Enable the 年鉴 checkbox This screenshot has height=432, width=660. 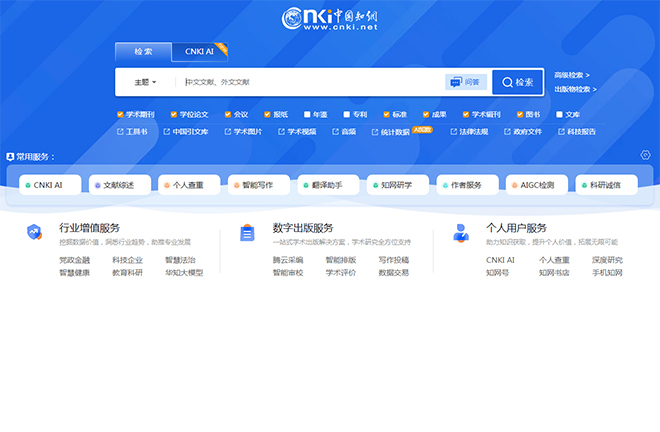[x=308, y=114]
